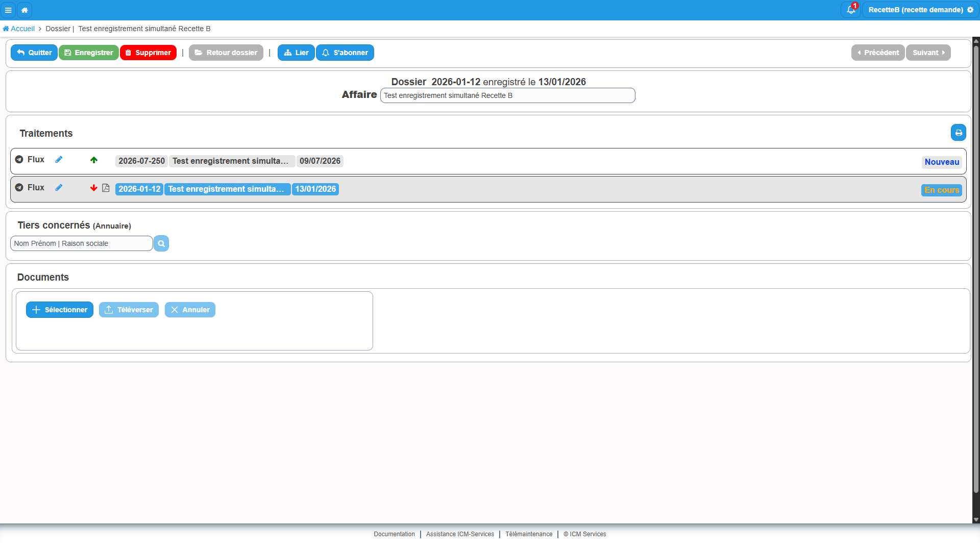Screen dimensions: 980x551
Task: Click the Nouveau status badge
Action: 942,162
